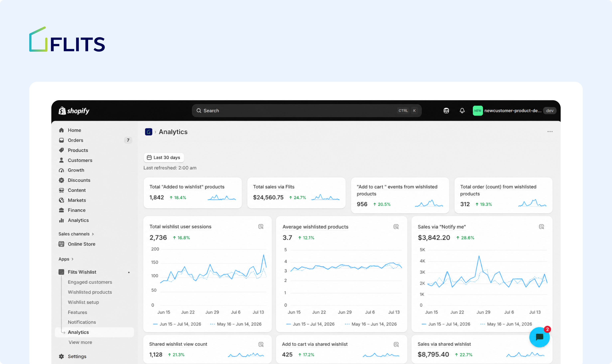Click the Content image icon

[61, 190]
